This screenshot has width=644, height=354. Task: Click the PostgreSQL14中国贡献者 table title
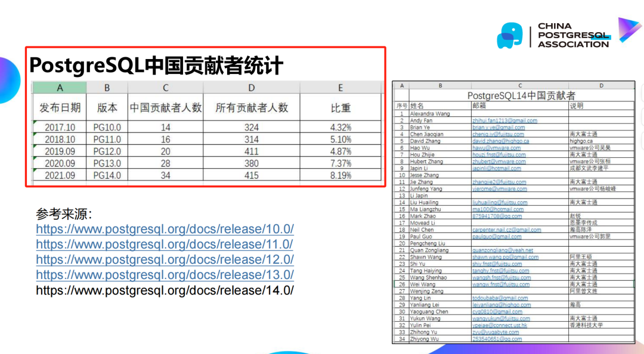coord(521,96)
